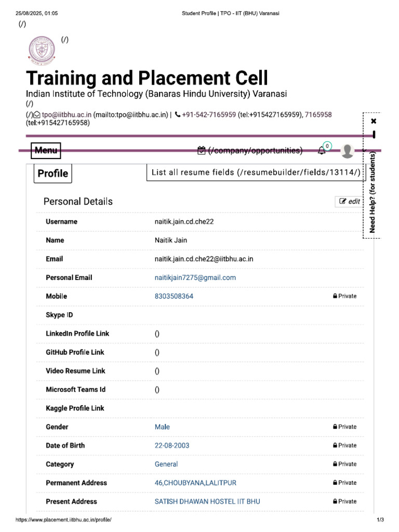
Task: Click the 7165958 phone link
Action: click(x=318, y=115)
